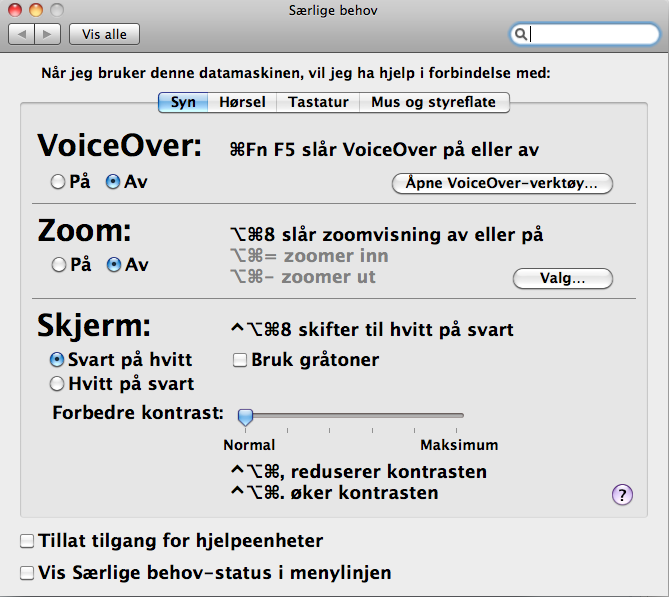Screen dimensions: 669x597
Task: Select Zoom Av radio button
Action: (114, 265)
